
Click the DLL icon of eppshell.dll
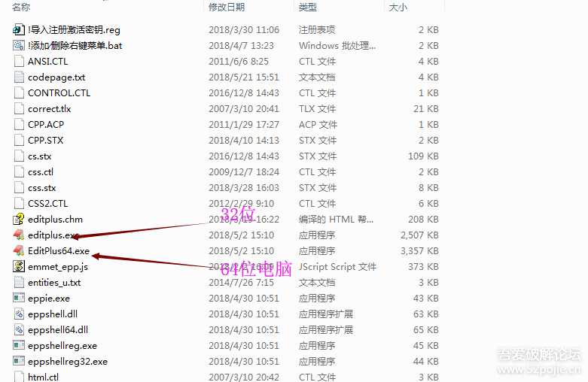click(19, 314)
